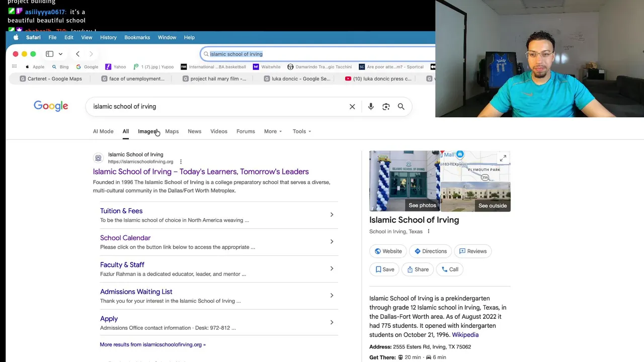Image resolution: width=644 pixels, height=362 pixels.
Task: Click the Islamic School of Irving favicon
Action: click(x=98, y=158)
